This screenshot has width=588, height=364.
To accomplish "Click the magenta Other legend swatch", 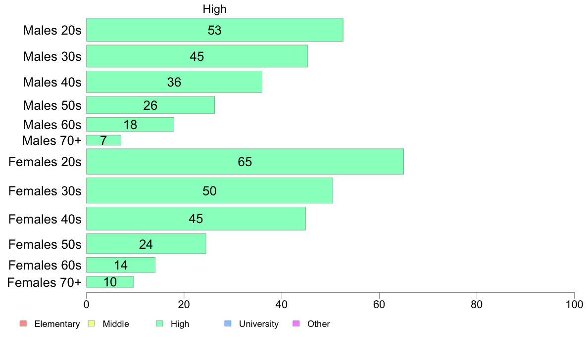I will 296,323.
